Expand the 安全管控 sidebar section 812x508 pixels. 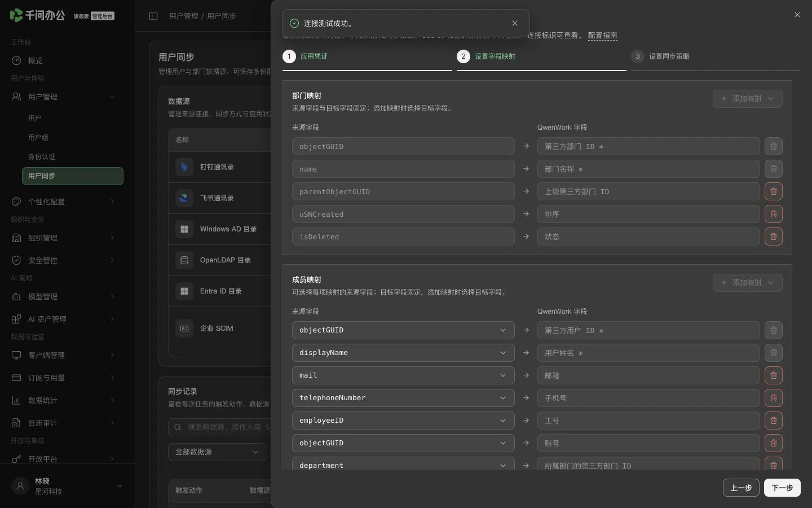[x=112, y=260]
